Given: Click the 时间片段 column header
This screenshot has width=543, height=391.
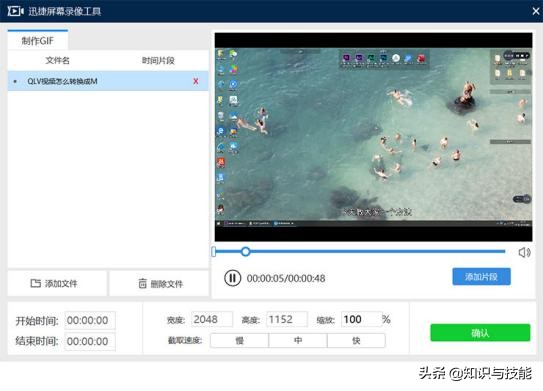Looking at the screenshot, I should point(158,60).
